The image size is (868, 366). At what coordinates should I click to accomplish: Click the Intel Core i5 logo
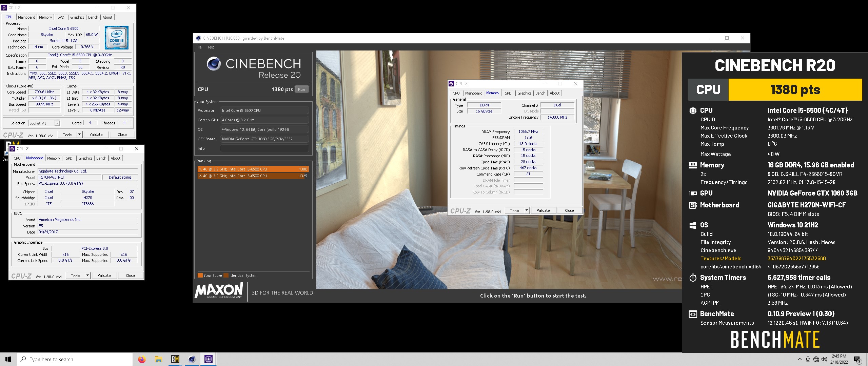[x=116, y=38]
